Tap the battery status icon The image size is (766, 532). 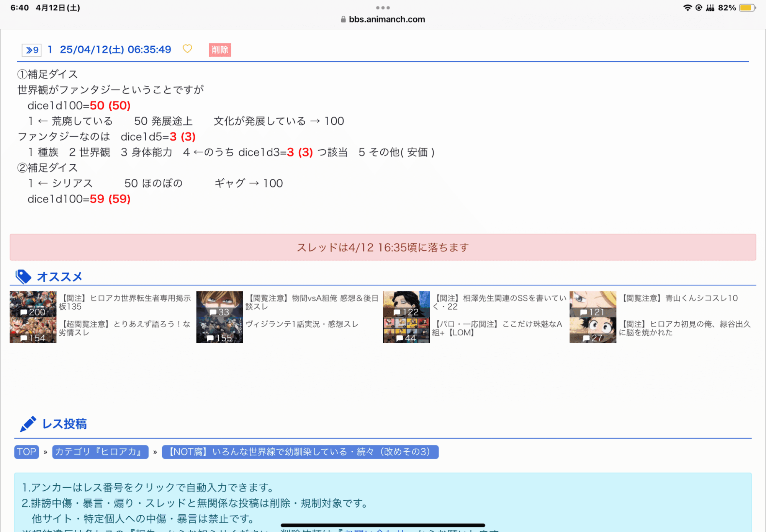click(x=747, y=8)
